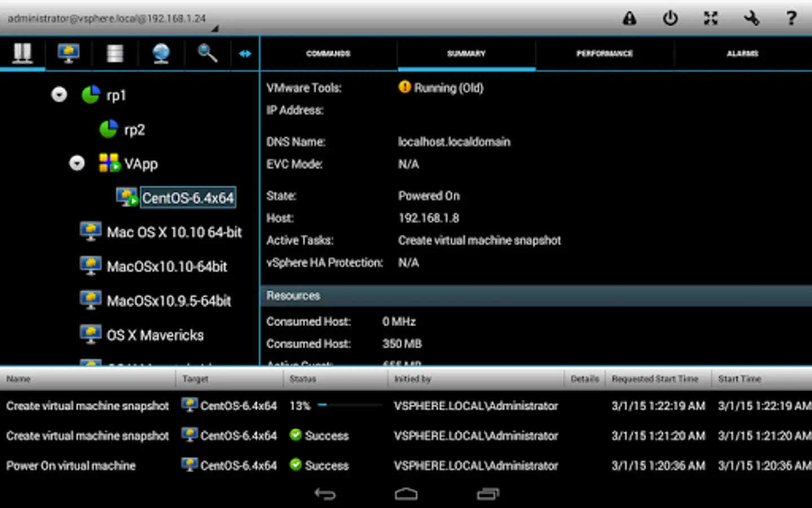Viewport: 812px width, 508px height.
Task: Select Mac OS X 10.10 64-bit VM
Action: click(174, 233)
